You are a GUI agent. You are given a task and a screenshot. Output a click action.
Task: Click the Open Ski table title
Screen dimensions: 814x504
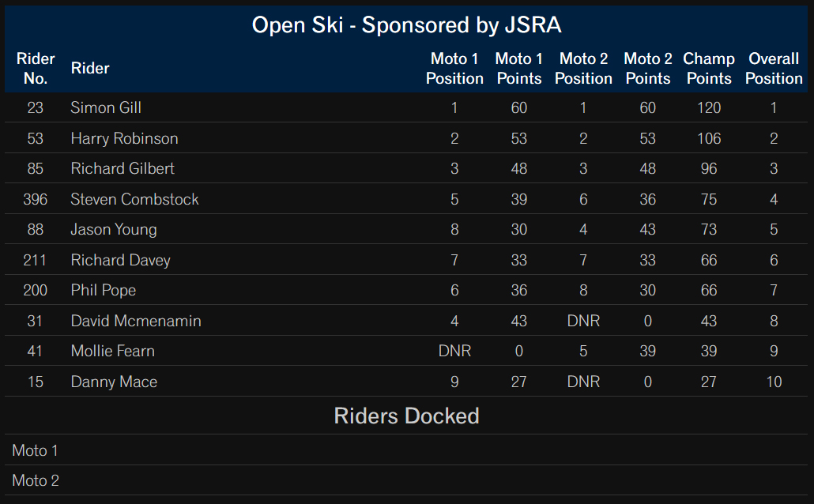point(406,25)
